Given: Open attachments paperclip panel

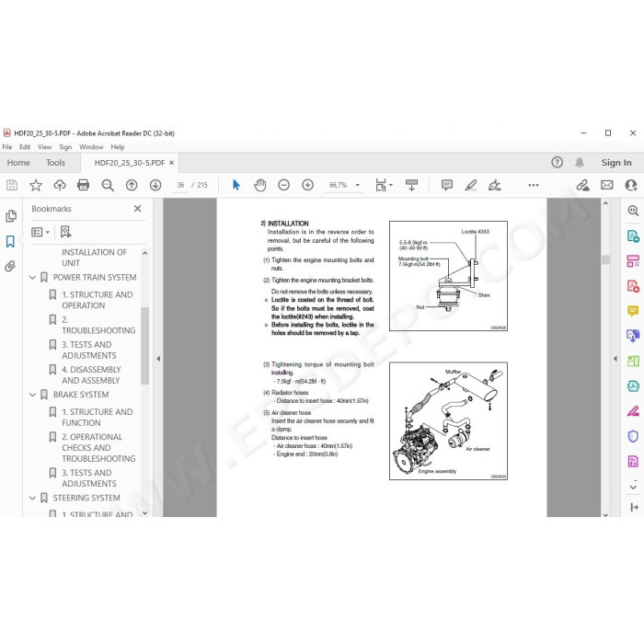Looking at the screenshot, I should click(x=10, y=266).
